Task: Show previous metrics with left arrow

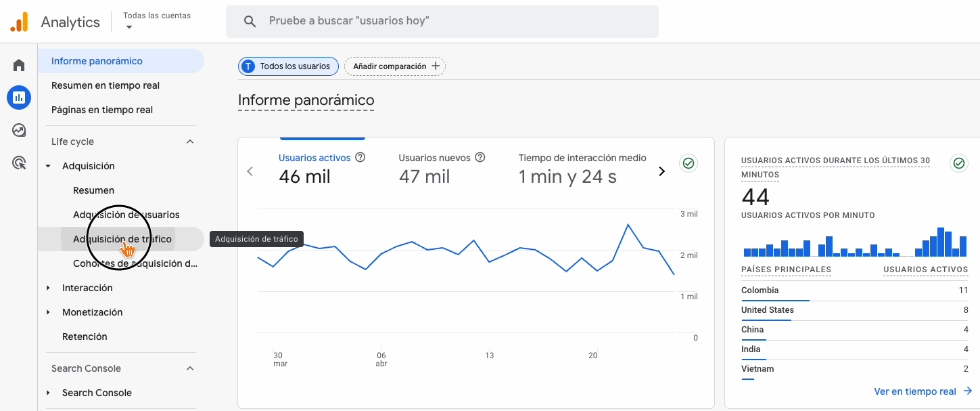Action: pyautogui.click(x=250, y=171)
